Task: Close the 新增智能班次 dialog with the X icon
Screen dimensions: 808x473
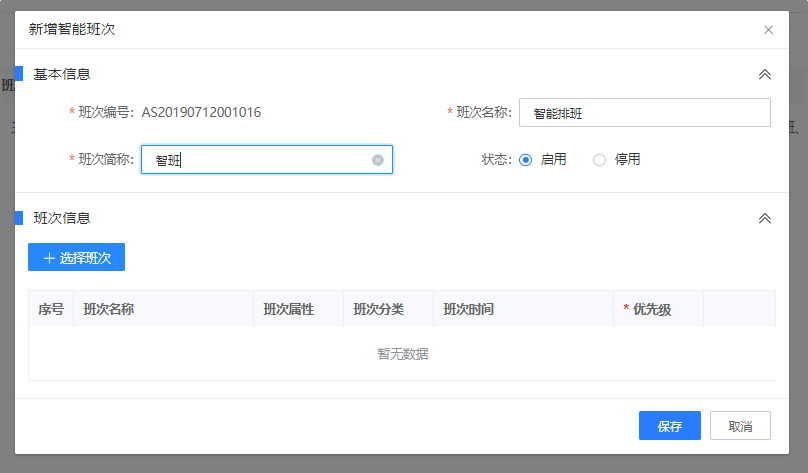Action: pos(768,30)
